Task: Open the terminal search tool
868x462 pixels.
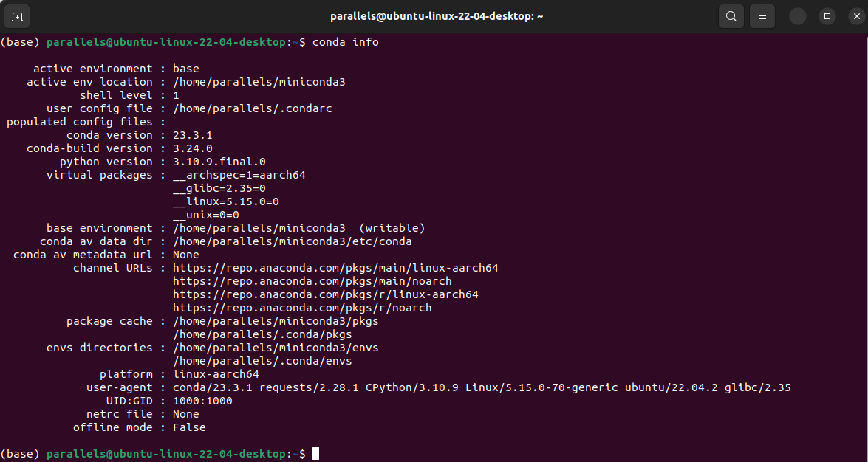Action: click(731, 15)
